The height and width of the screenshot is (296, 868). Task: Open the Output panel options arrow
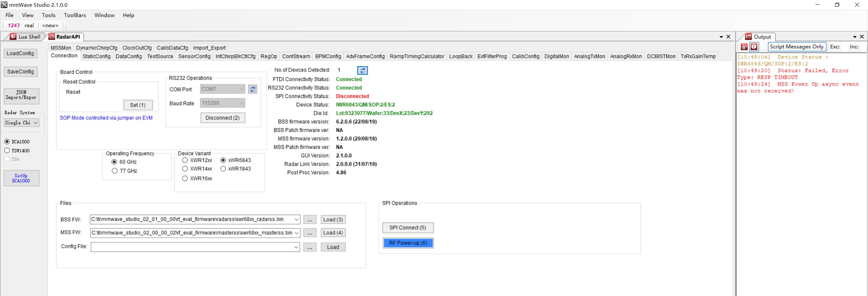855,37
